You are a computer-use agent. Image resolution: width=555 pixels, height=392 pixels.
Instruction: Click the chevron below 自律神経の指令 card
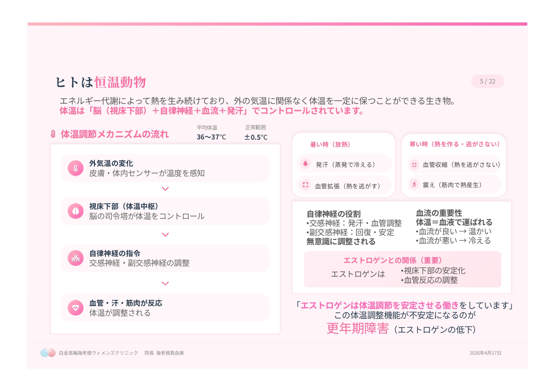(165, 284)
